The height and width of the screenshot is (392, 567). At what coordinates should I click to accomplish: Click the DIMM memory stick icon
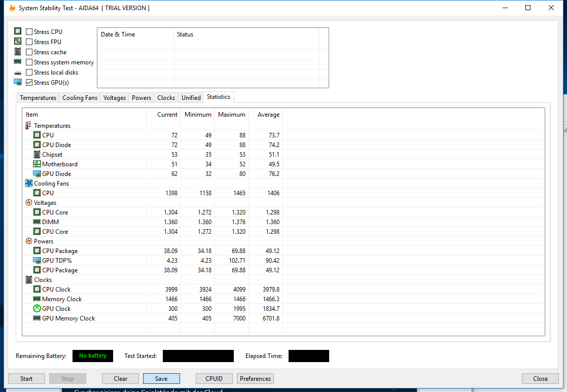pyautogui.click(x=37, y=222)
